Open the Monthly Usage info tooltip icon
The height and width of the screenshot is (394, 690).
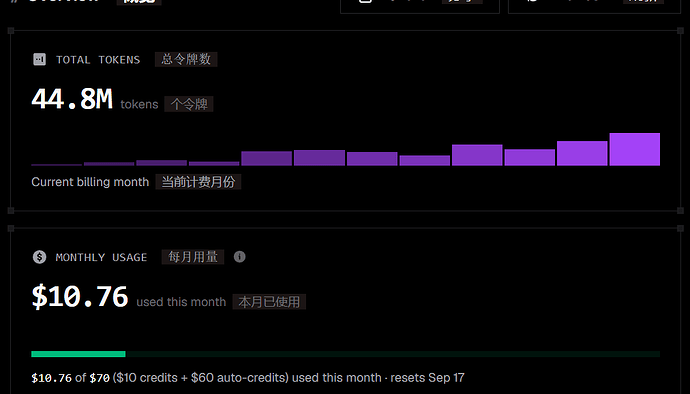point(239,257)
